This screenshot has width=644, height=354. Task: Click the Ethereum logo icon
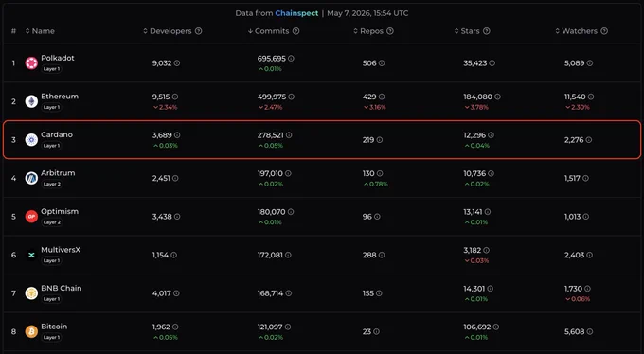[x=31, y=101]
